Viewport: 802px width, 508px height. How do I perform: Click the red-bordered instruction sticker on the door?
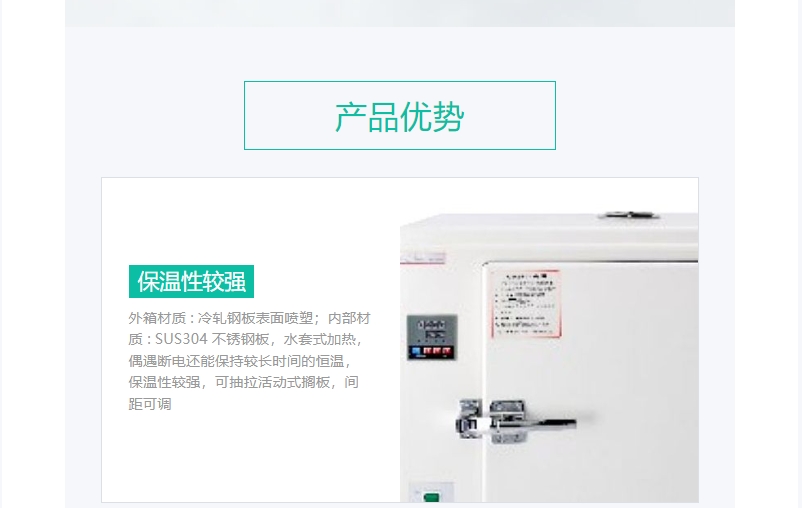[526, 304]
